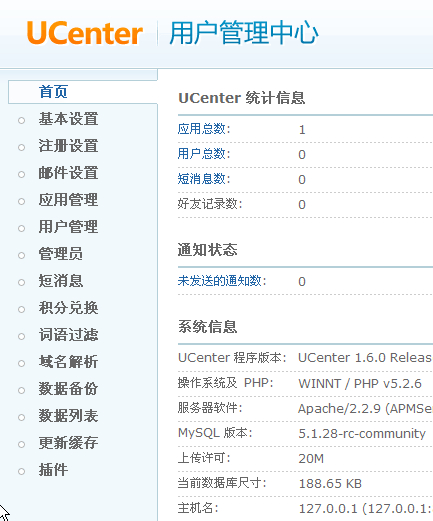Click the bullet icon beside 数据备份
Screen dimensions: 433x521
click(x=21, y=390)
